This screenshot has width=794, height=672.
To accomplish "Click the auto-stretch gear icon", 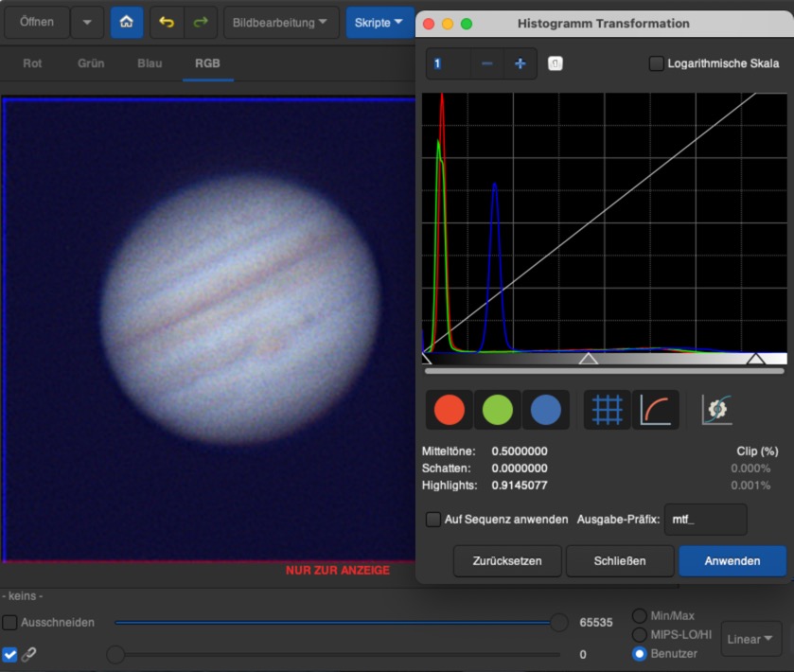I will [x=716, y=410].
